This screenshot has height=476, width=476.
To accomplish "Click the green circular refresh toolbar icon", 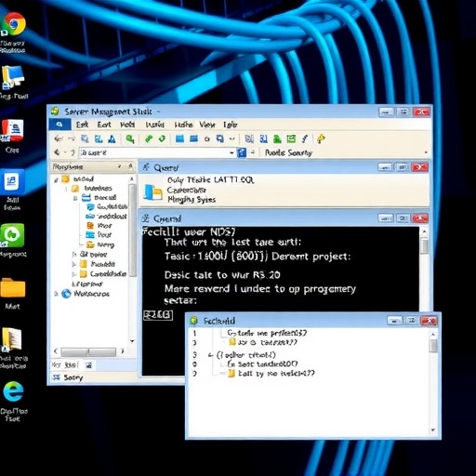I will coord(162,139).
